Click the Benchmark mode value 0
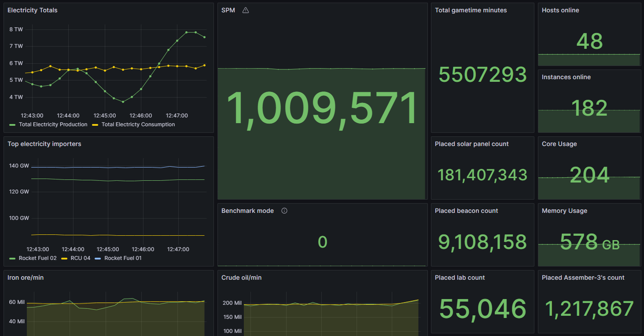 322,242
